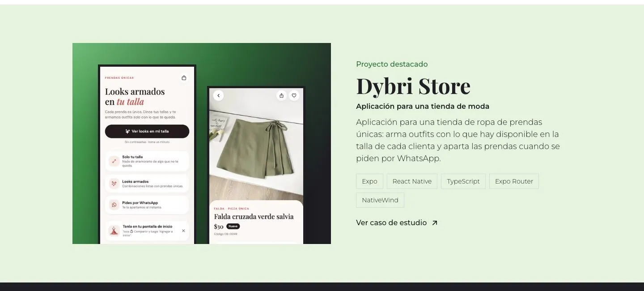644x291 pixels.
Task: Click the arrow icon beside Ver caso de estudio
Action: coord(435,223)
